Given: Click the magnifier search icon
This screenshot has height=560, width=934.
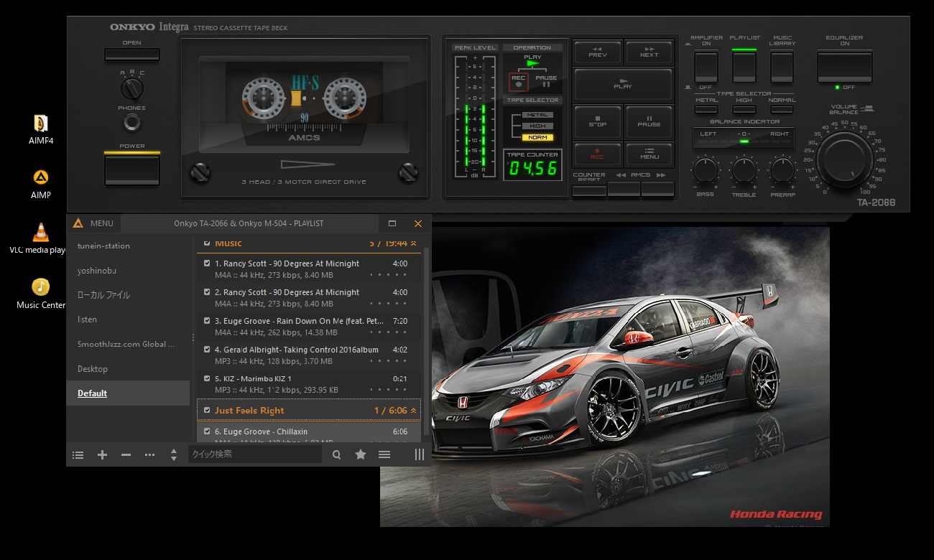Looking at the screenshot, I should click(x=336, y=454).
